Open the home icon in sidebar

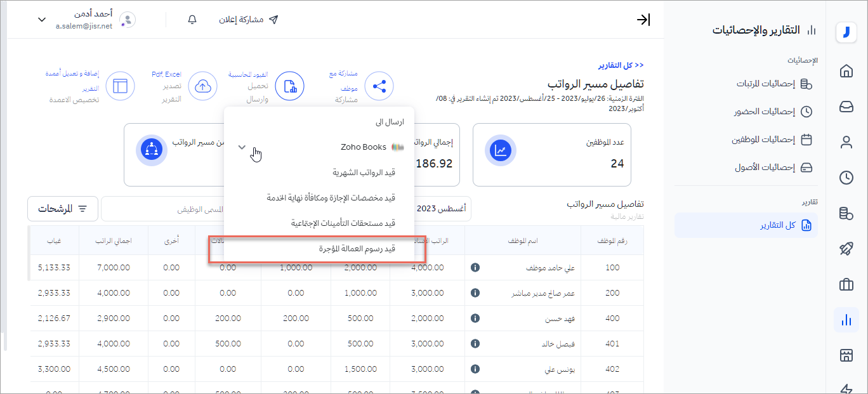click(846, 71)
